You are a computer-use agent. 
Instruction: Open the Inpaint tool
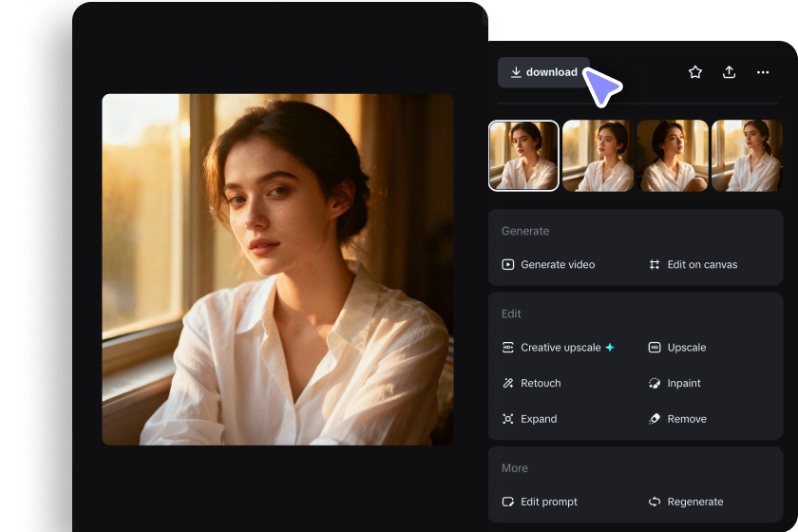tap(674, 384)
